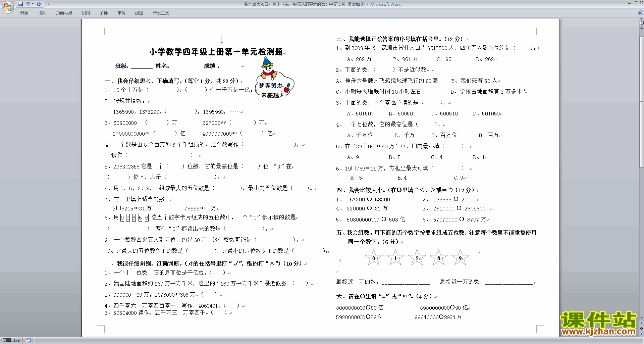Open the Office button menu

click(x=7, y=7)
